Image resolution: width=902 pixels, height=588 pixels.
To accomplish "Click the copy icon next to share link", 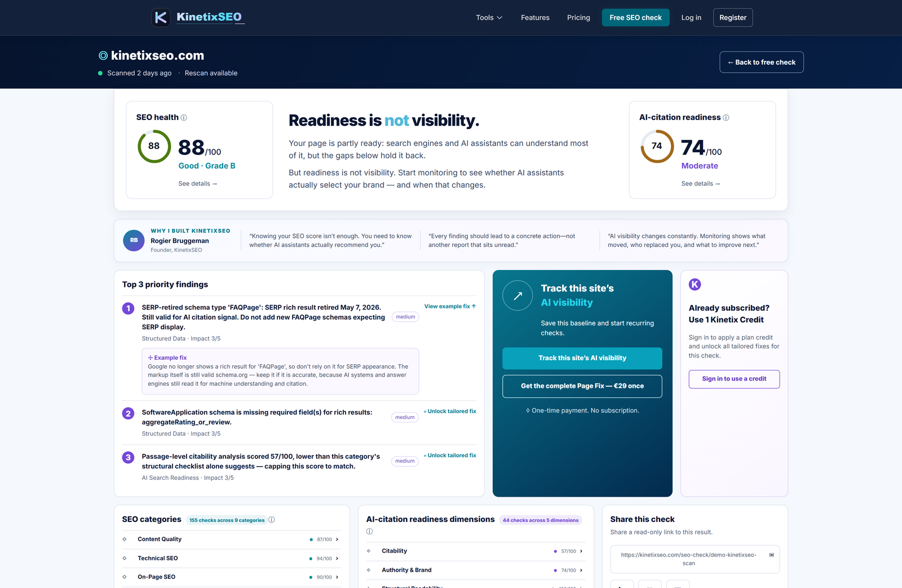I will [x=772, y=555].
